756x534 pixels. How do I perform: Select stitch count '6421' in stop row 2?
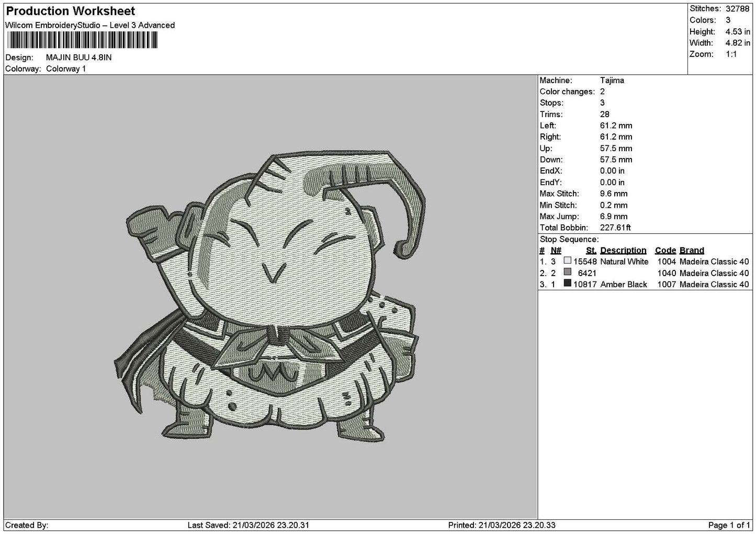tap(587, 273)
